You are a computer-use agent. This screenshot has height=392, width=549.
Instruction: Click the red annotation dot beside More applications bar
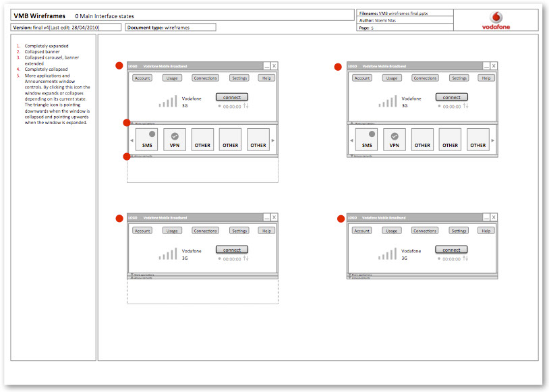(126, 123)
